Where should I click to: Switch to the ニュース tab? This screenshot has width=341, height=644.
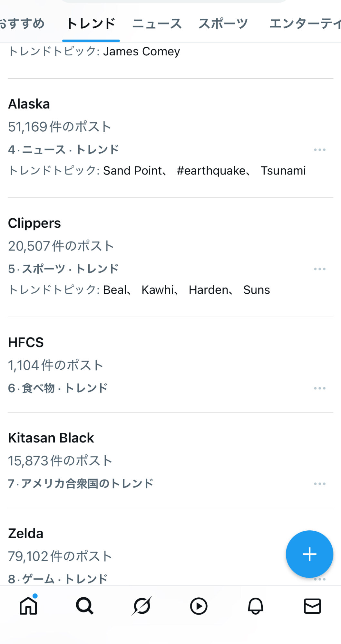pyautogui.click(x=157, y=24)
